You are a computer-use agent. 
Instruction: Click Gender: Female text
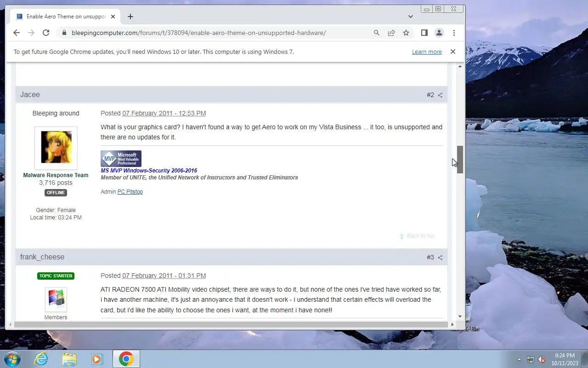coord(56,210)
